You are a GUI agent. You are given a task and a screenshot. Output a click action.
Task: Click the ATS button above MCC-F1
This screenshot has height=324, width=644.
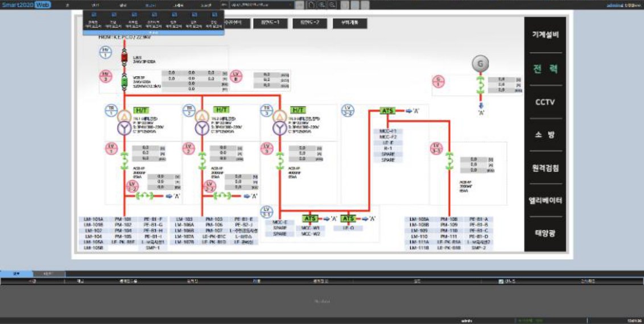[x=388, y=111]
